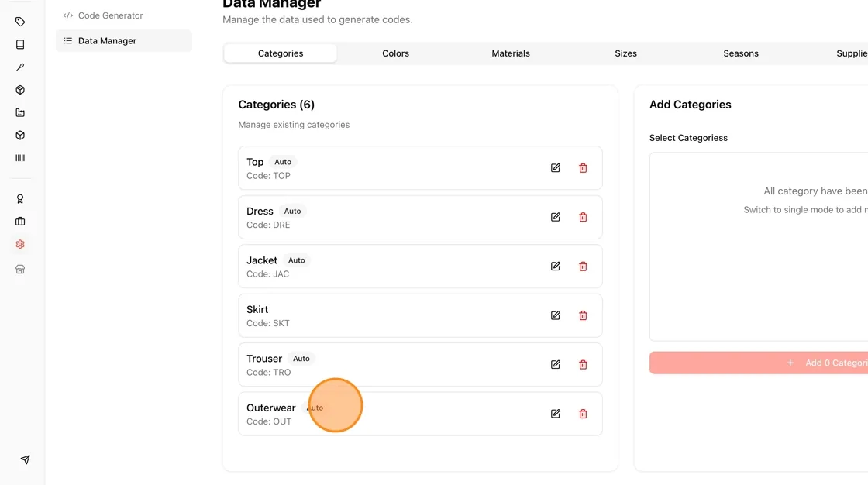Click the Outerwear category name
Image resolution: width=868 pixels, height=485 pixels.
point(271,408)
